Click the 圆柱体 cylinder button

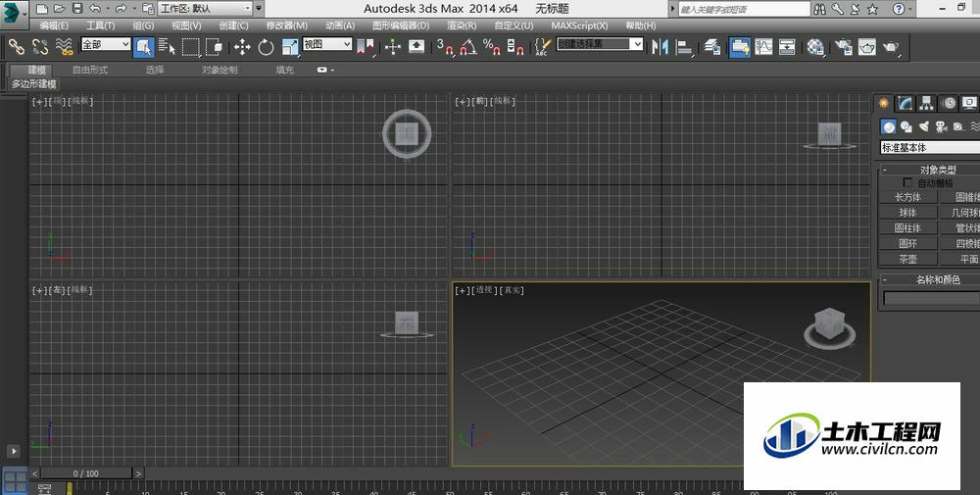coord(907,228)
